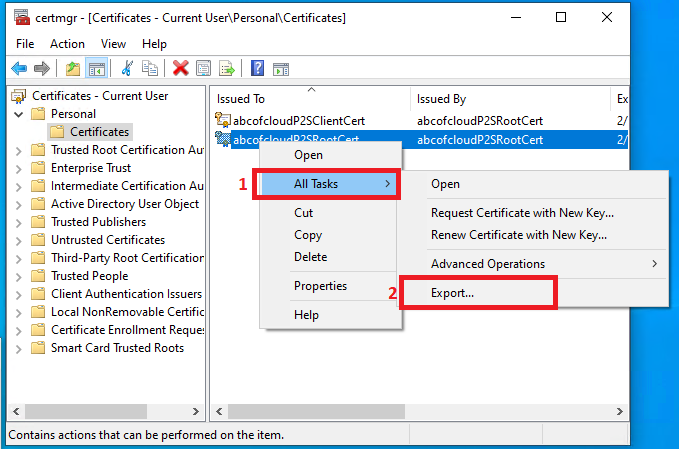
Task: Expand Active Directory User Object node
Action: [x=18, y=204]
